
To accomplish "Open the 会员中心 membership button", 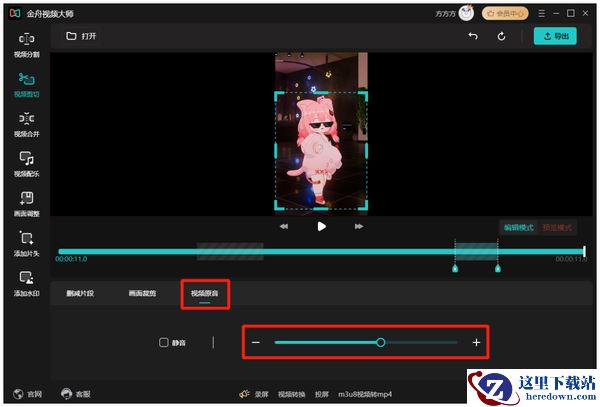I will (x=505, y=13).
